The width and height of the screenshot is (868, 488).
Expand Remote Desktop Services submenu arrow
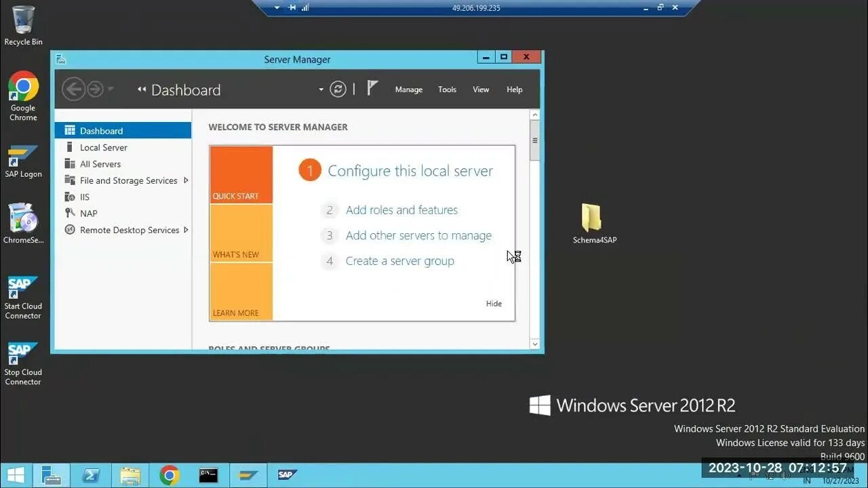point(186,230)
